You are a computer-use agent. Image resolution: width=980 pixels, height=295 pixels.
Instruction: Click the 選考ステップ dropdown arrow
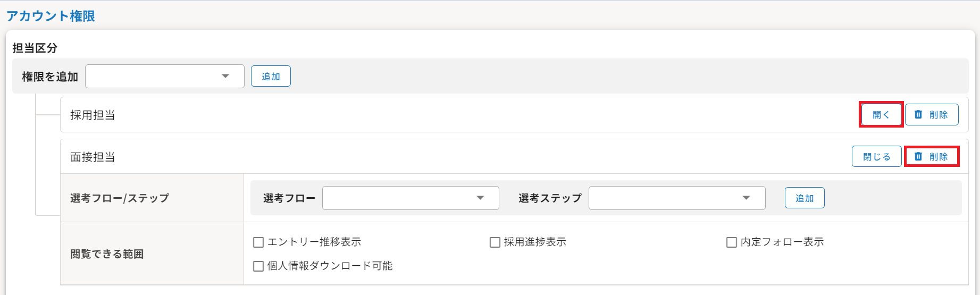coord(747,198)
